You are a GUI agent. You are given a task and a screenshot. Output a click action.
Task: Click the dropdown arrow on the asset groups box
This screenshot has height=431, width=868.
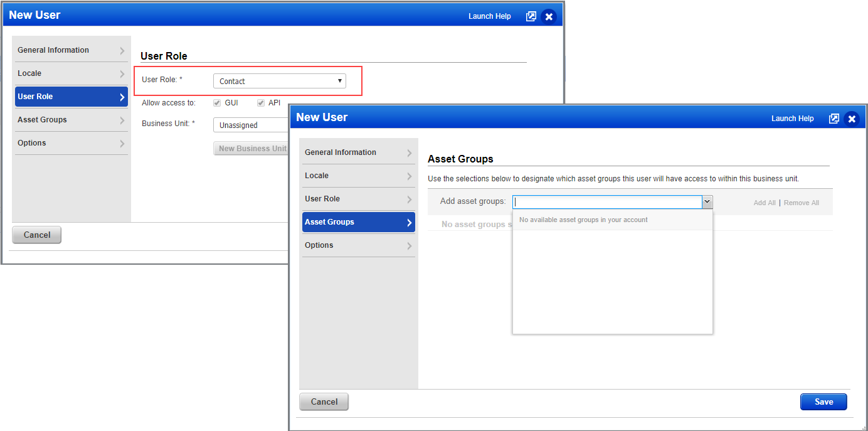coord(707,201)
